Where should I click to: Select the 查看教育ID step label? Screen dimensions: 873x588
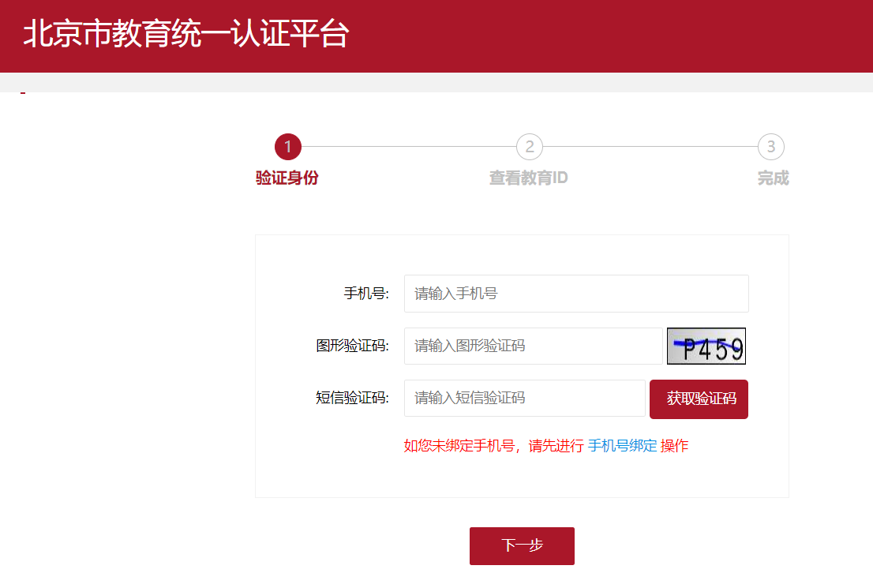point(528,178)
